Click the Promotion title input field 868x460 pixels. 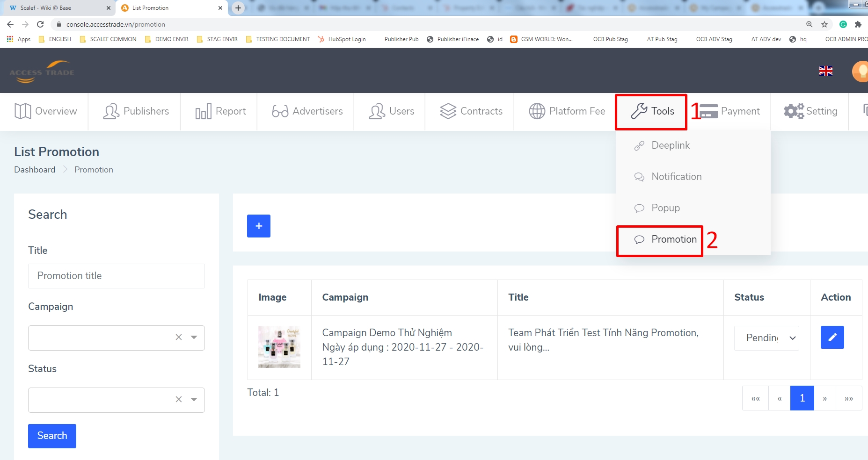(116, 276)
